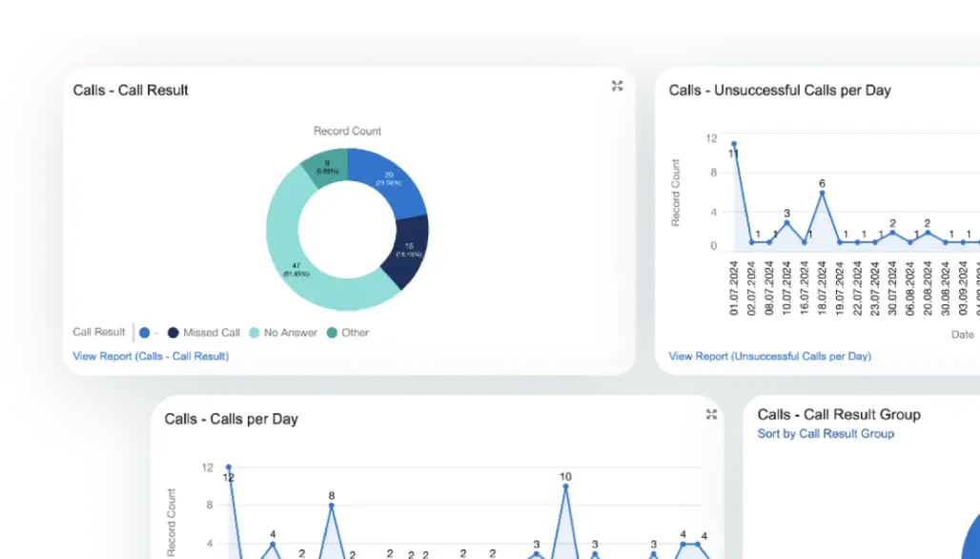Click the peak point labeled 6 on 18.07.2024

[x=822, y=194]
